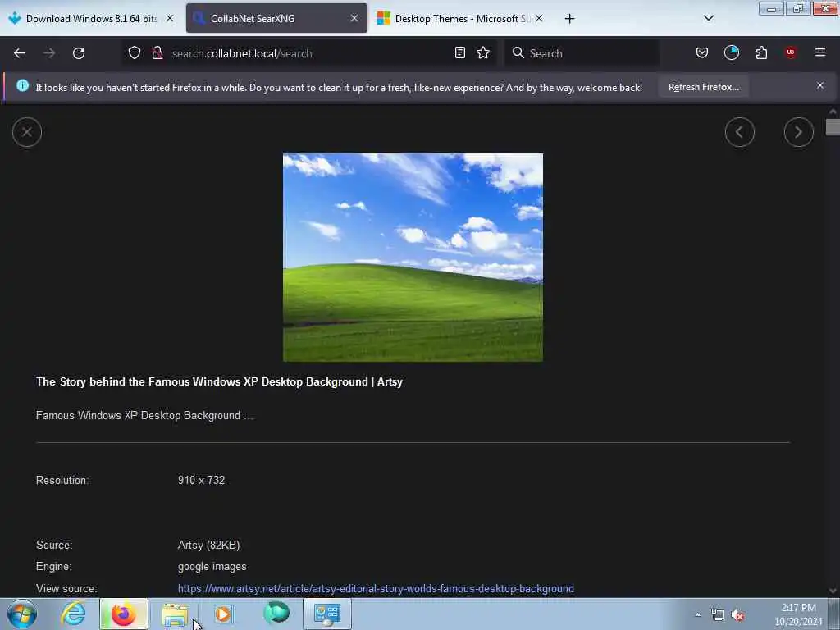Image resolution: width=840 pixels, height=630 pixels.
Task: Select the 910 x 732 resolution text
Action: point(202,480)
